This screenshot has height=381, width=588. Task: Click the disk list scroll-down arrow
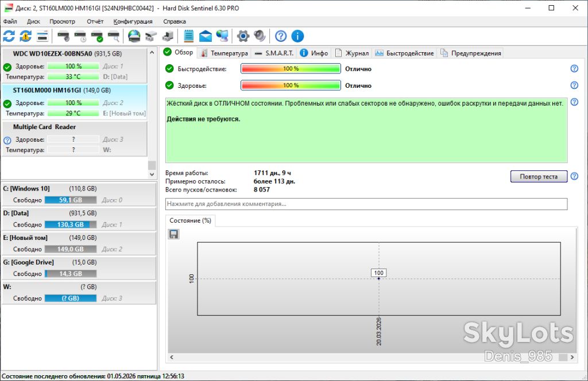(152, 174)
